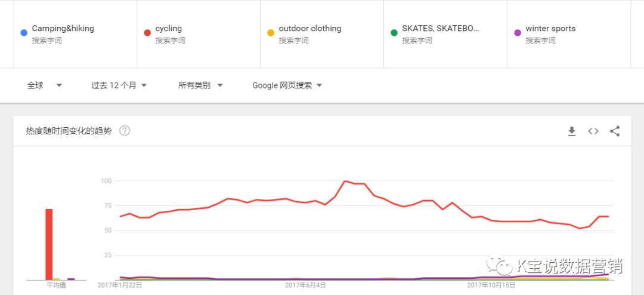Select the cycling search term box
This screenshot has width=644, height=295.
(x=169, y=29)
